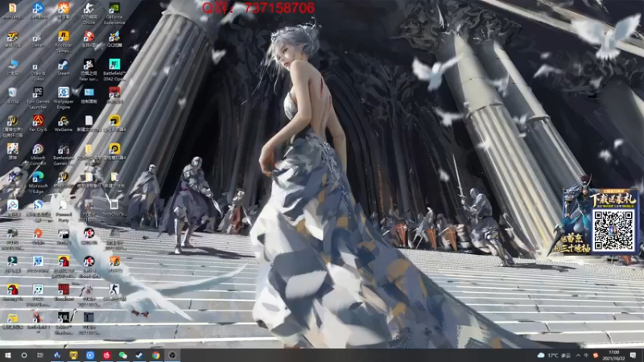Viewport: 644px width, 362px height.
Task: Open the QQ game shortcut icon
Action: (114, 39)
